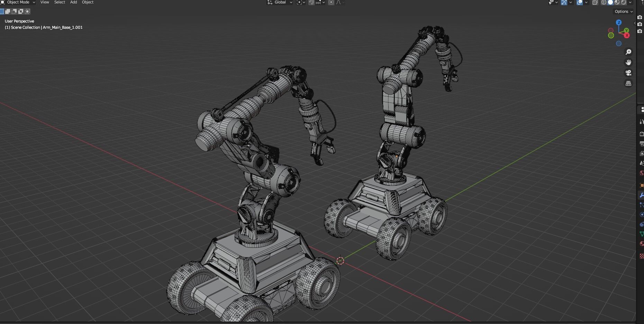644x324 pixels.
Task: Snap view to the negative X axis circle
Action: click(x=611, y=30)
